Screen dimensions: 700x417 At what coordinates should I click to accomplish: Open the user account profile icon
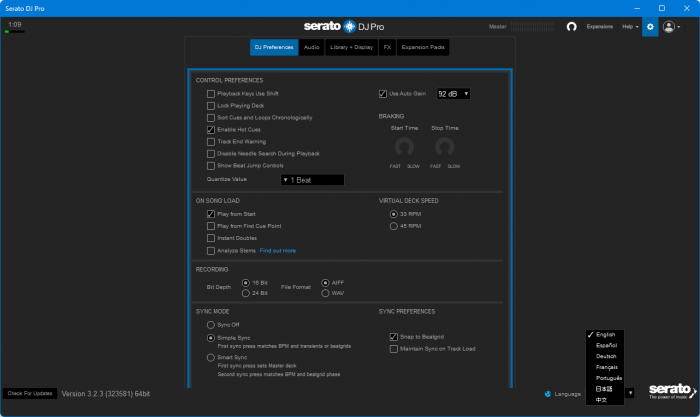(669, 27)
